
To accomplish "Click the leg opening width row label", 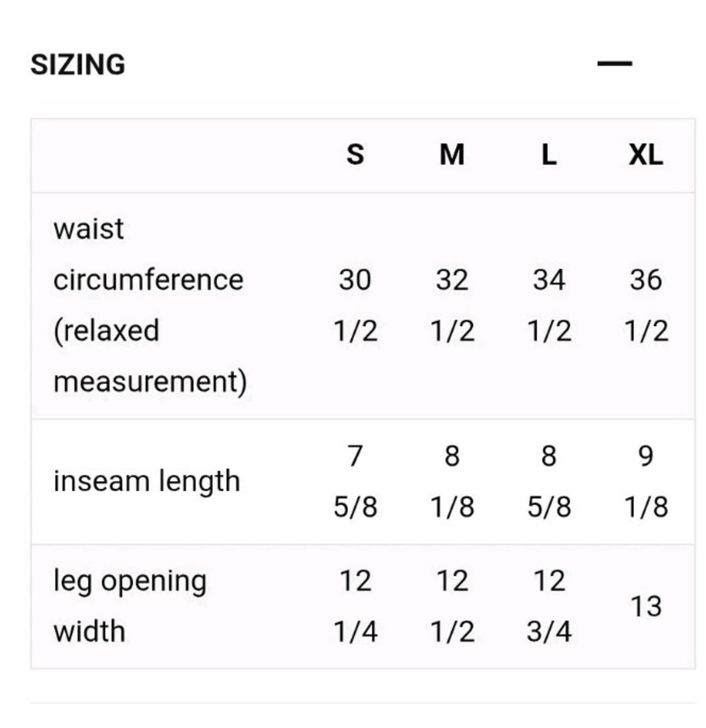I will tap(130, 606).
